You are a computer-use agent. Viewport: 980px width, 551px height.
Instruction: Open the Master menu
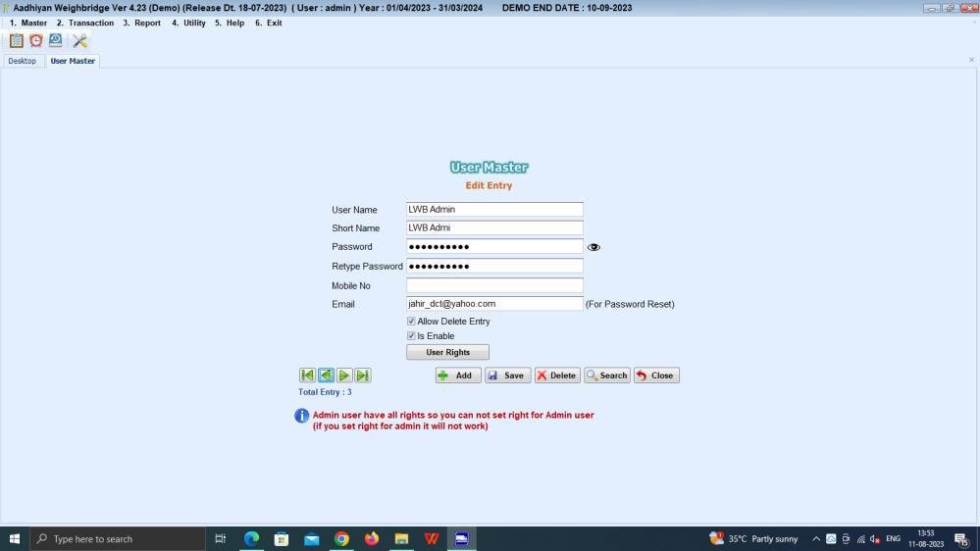tap(28, 23)
